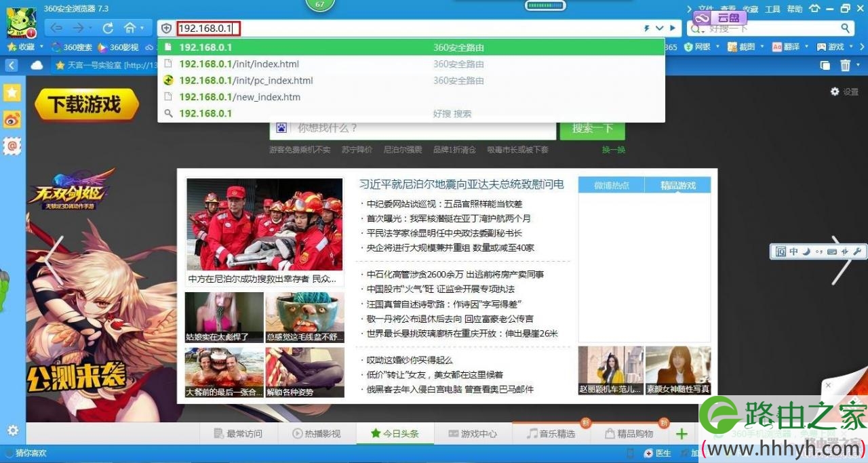Expand the address bar history dropdown chevron
This screenshot has height=463, width=868.
pyautogui.click(x=659, y=28)
